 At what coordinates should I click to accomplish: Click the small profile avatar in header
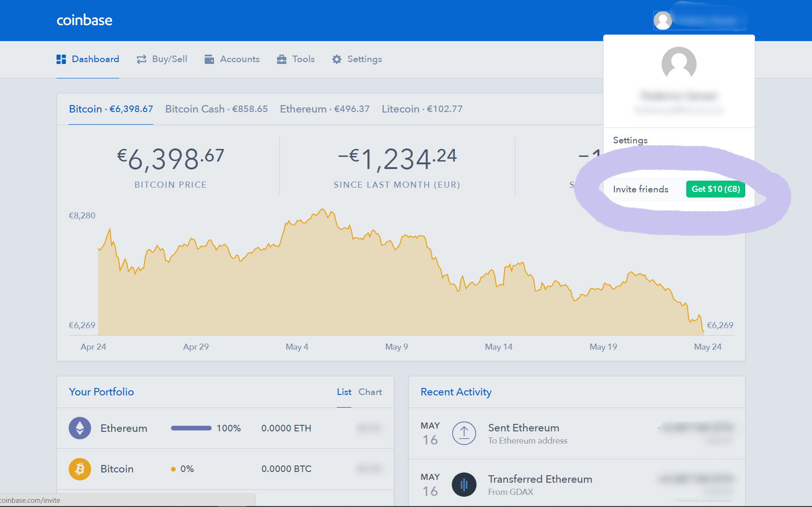(662, 20)
